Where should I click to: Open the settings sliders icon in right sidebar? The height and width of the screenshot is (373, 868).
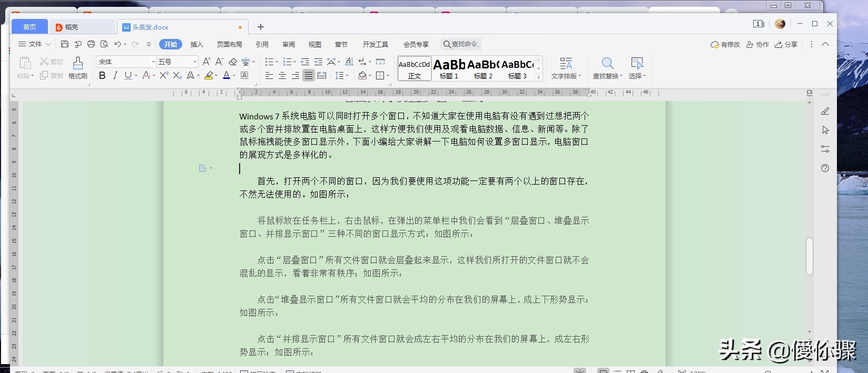coord(825,149)
